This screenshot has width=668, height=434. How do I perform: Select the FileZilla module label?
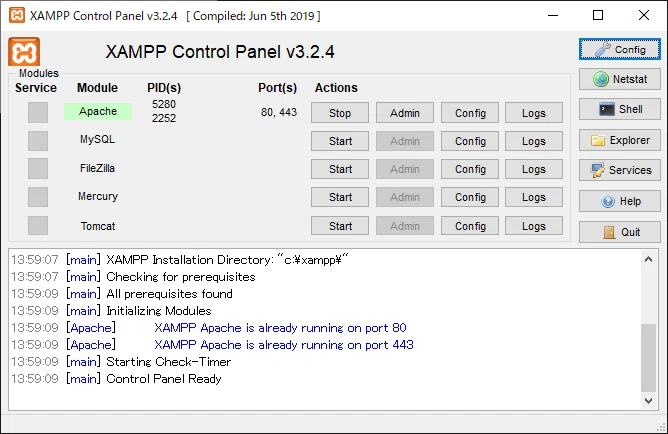tap(98, 168)
